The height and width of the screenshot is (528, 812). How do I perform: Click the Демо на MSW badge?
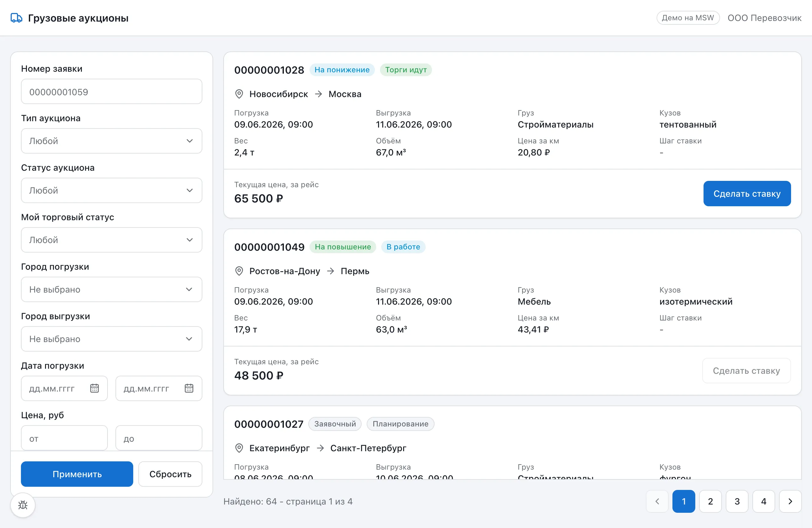pyautogui.click(x=688, y=18)
